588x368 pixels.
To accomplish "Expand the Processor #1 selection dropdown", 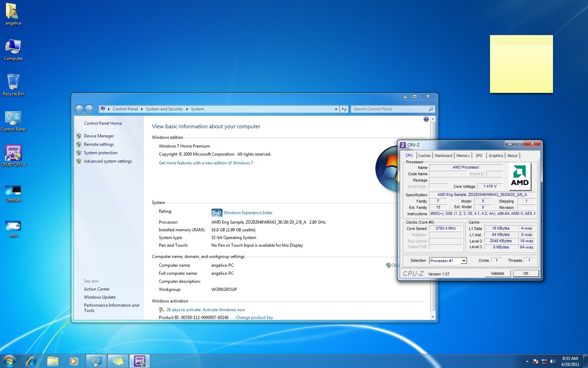I will click(463, 260).
